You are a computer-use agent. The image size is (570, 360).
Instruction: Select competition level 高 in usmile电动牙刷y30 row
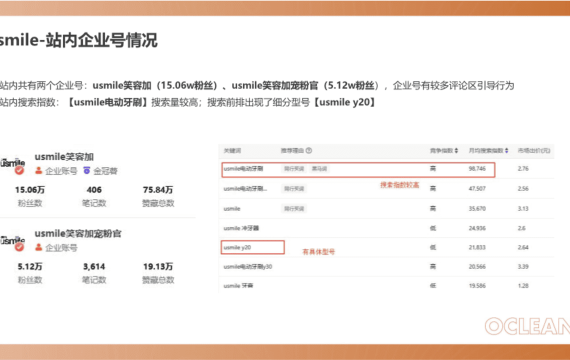433,267
